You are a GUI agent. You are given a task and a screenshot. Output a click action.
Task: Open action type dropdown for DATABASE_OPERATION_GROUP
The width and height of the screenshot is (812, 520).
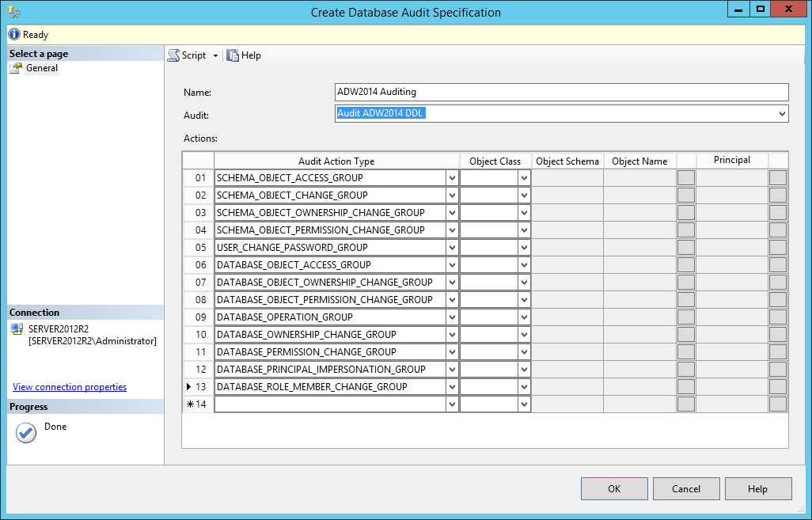tap(452, 317)
